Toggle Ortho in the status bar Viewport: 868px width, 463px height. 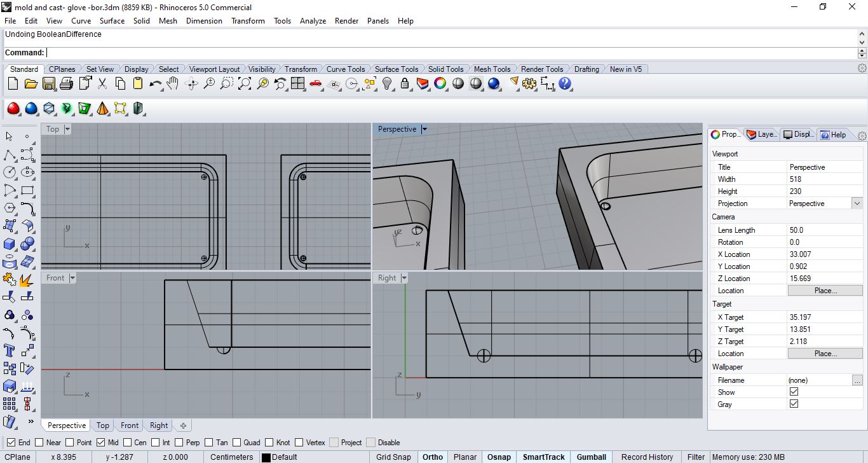click(x=433, y=457)
